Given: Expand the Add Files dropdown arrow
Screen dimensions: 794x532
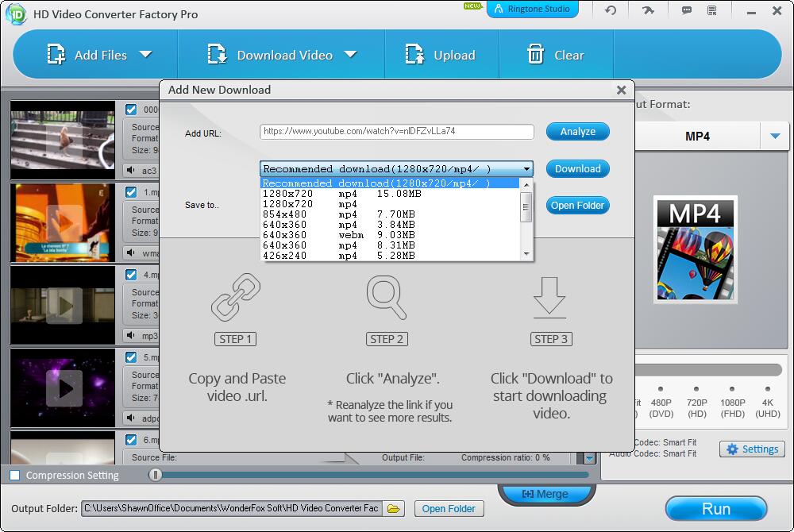Looking at the screenshot, I should coord(145,55).
